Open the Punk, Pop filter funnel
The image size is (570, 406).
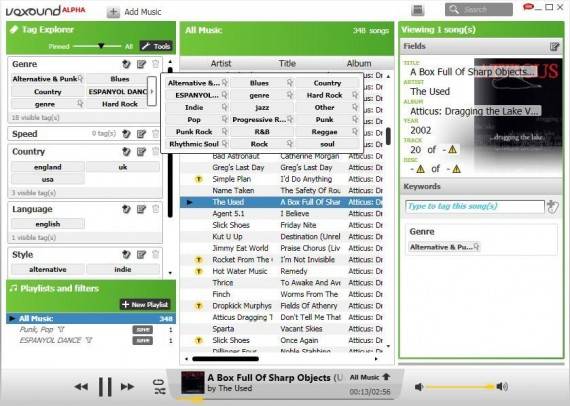[61, 330]
